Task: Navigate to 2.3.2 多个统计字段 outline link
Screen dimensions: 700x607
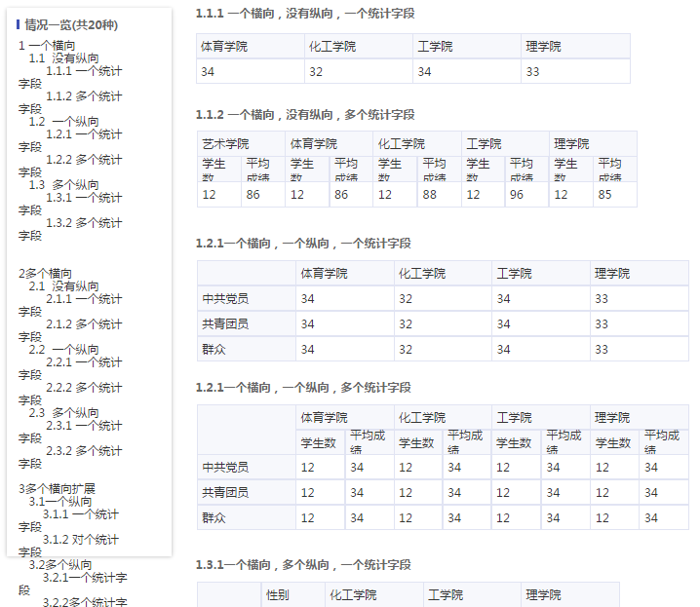Action: 84,451
